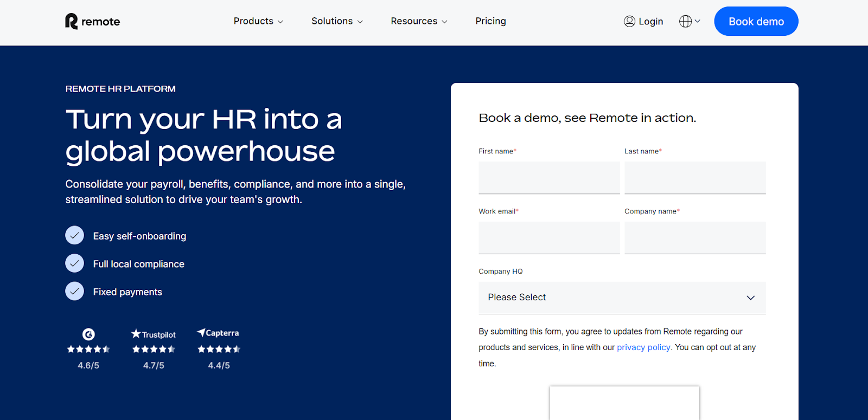Focus the Company name field

[x=695, y=238]
